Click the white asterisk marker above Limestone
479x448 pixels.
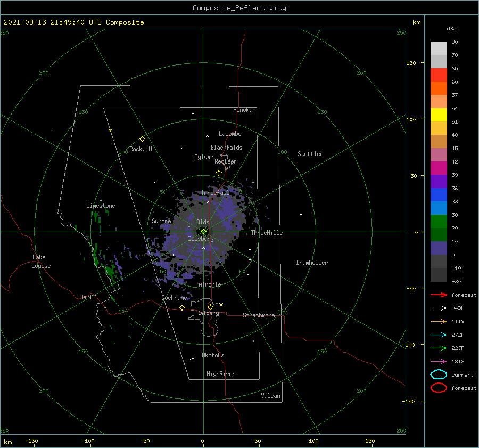(x=101, y=201)
